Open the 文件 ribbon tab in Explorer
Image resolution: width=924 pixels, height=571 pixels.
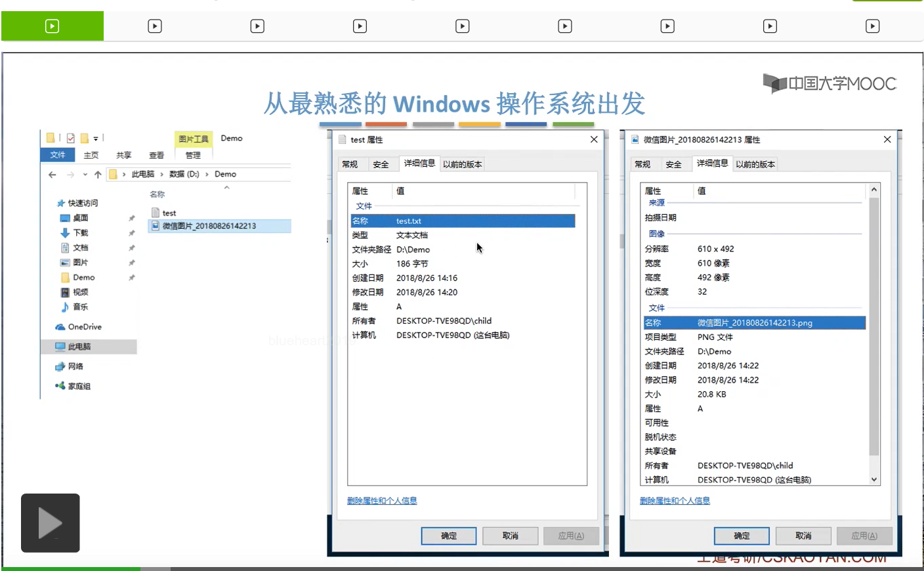coord(58,155)
